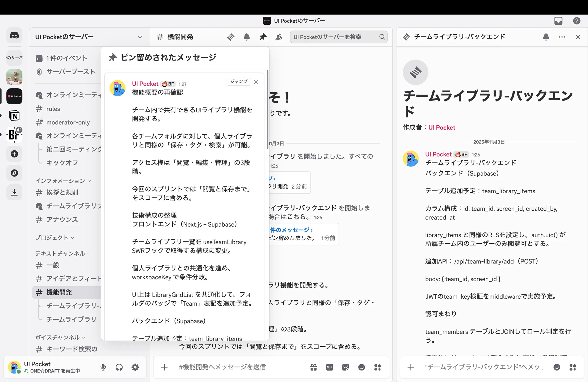Screen dimensions: 588x382
Task: Collapse the ボイスチャンネル category
Action: click(x=60, y=338)
